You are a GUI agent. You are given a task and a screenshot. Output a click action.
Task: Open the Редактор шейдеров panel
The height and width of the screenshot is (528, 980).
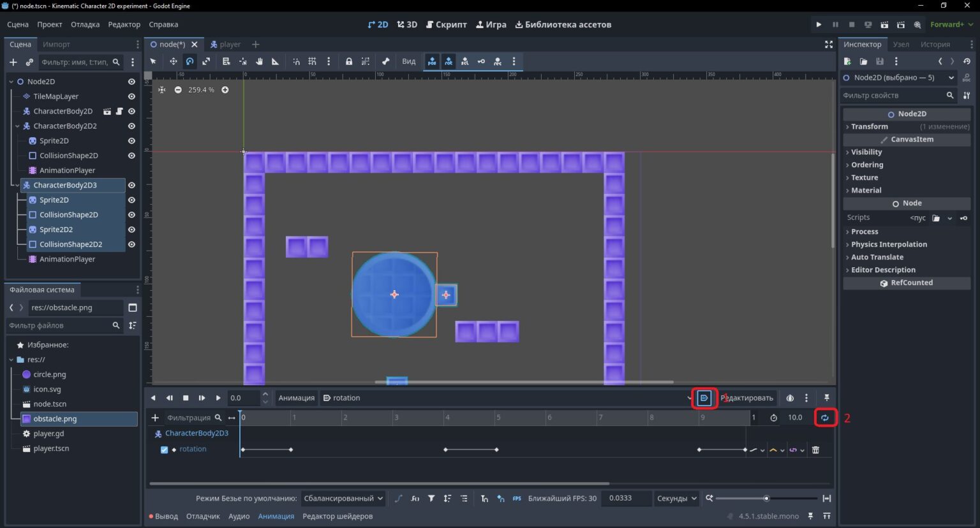coord(338,516)
